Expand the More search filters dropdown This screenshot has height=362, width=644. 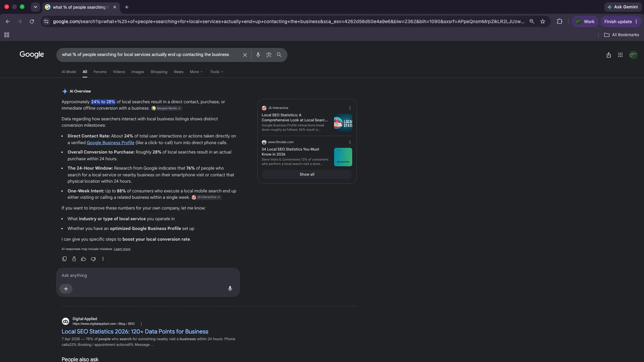pos(196,72)
